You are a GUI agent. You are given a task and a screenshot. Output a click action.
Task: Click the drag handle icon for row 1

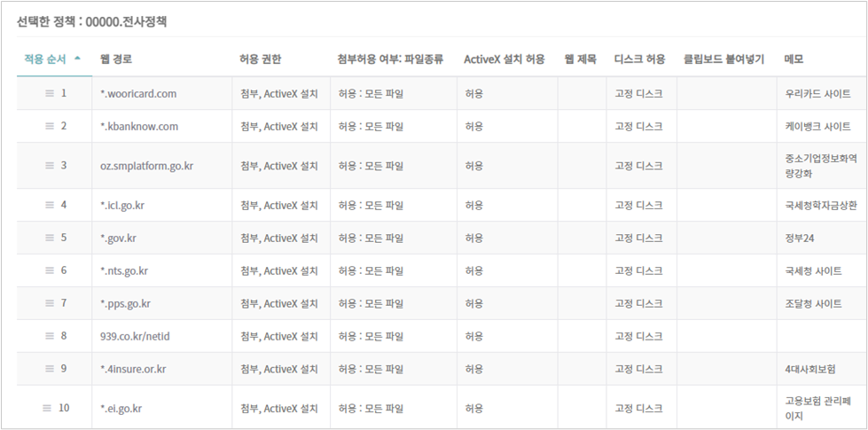[x=50, y=93]
